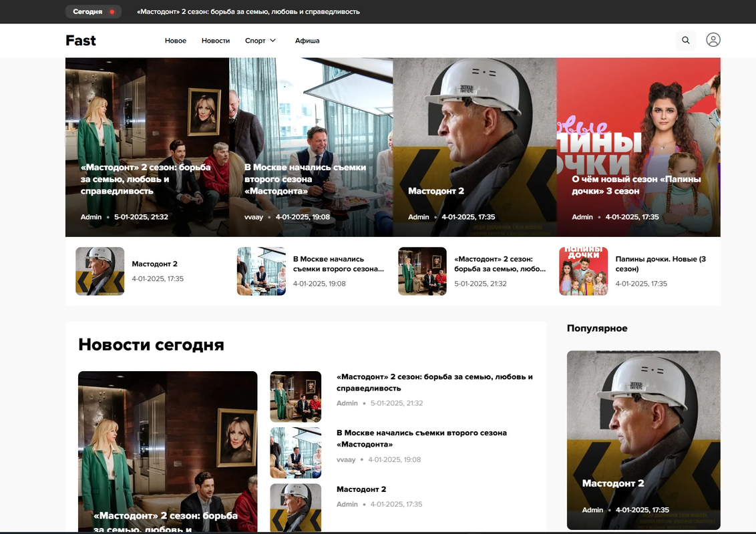Open the Новости menu item
The image size is (756, 534).
pos(216,41)
